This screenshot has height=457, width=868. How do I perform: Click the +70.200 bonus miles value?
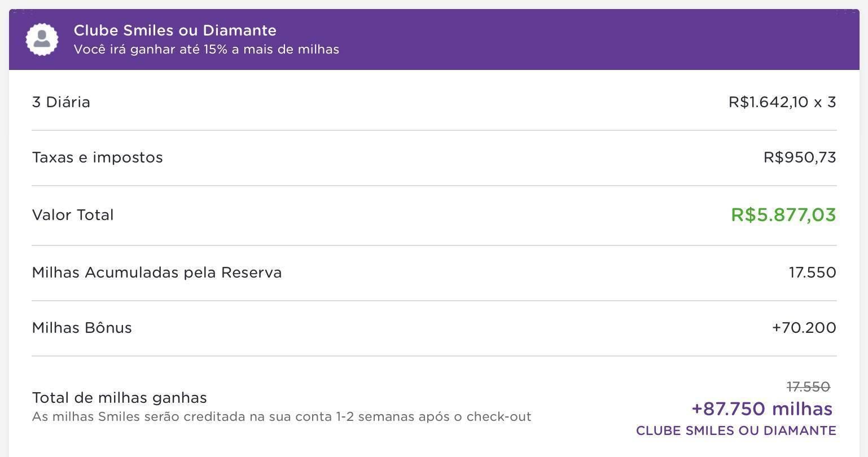tap(804, 328)
